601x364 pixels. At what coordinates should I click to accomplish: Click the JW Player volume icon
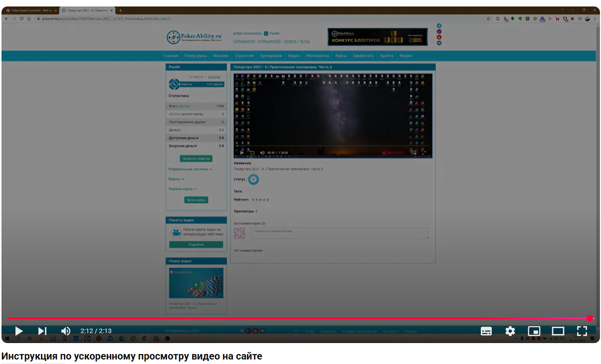(262, 153)
